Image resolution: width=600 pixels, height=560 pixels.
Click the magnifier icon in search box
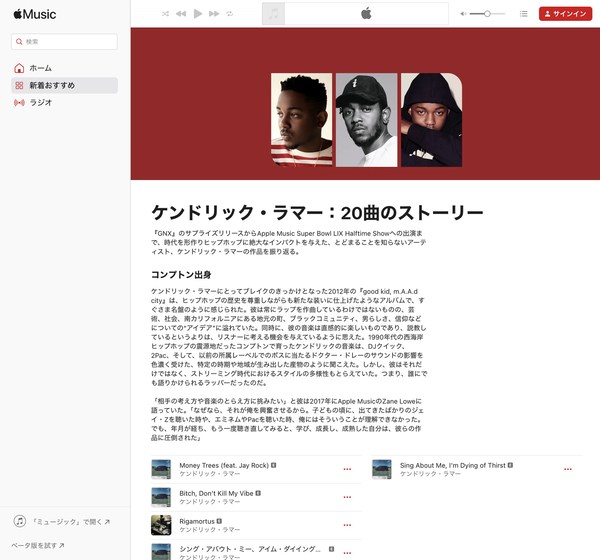click(x=19, y=41)
